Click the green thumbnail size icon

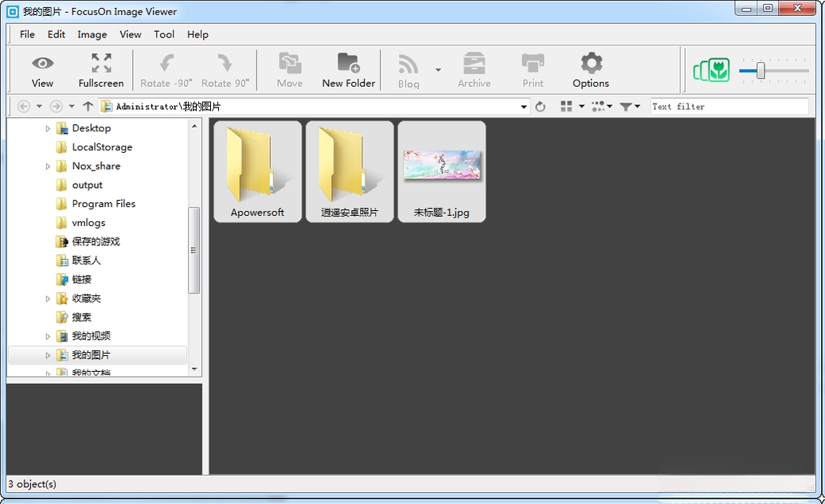(x=711, y=70)
